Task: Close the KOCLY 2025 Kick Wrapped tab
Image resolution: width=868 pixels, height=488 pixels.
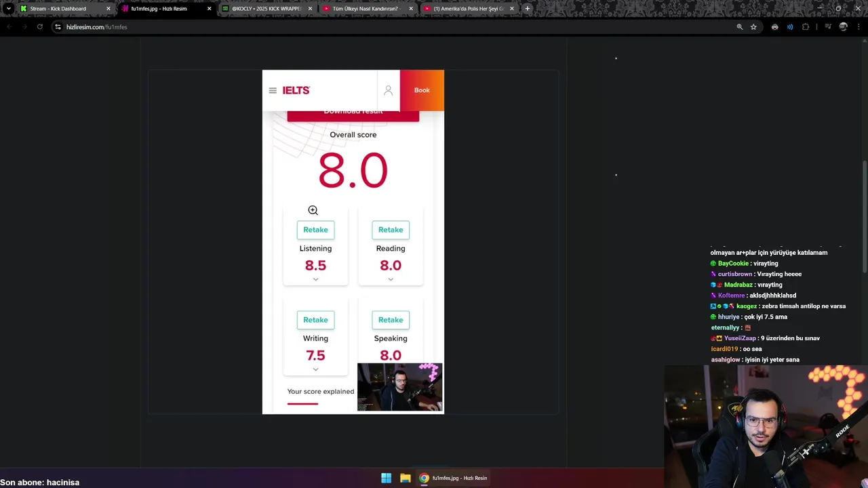Action: point(310,9)
